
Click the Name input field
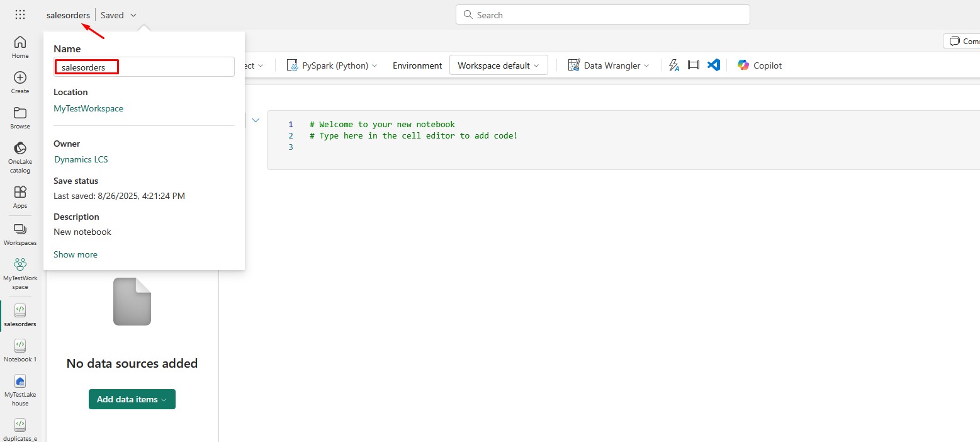click(x=144, y=67)
